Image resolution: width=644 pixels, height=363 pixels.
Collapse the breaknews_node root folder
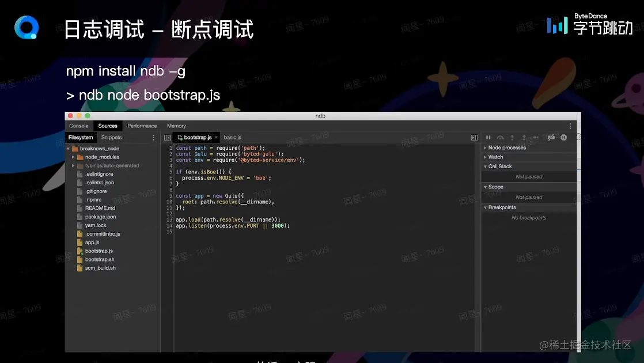(69, 149)
